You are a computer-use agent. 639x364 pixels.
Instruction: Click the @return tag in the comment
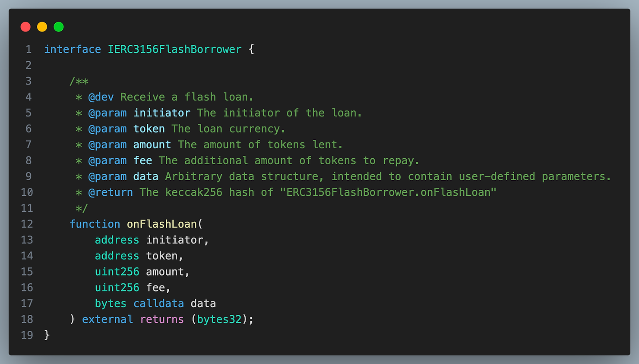(x=111, y=192)
